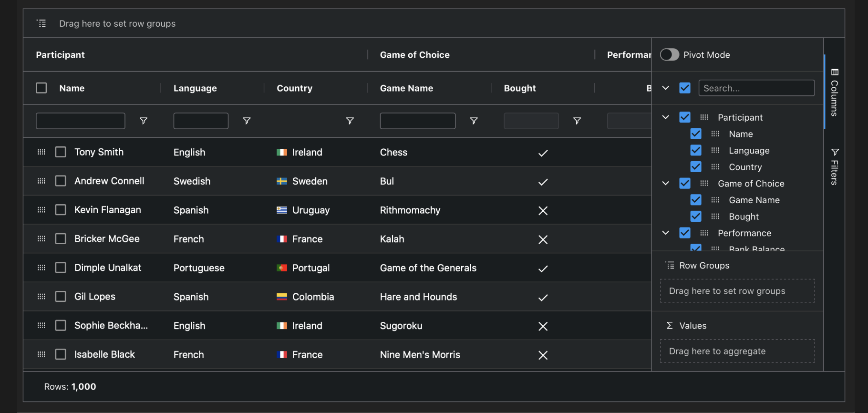This screenshot has height=413, width=868.
Task: Open the filter menu for the Language column
Action: coord(247,121)
